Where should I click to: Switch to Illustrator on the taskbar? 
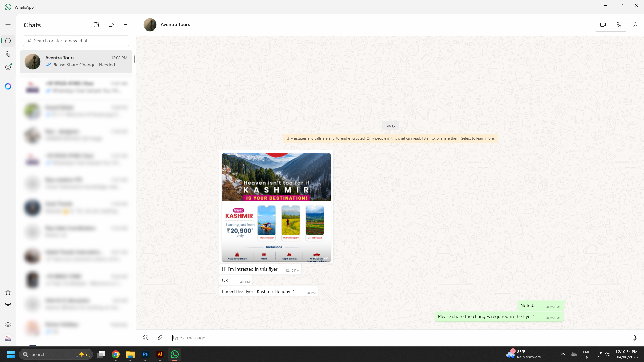pos(160,354)
